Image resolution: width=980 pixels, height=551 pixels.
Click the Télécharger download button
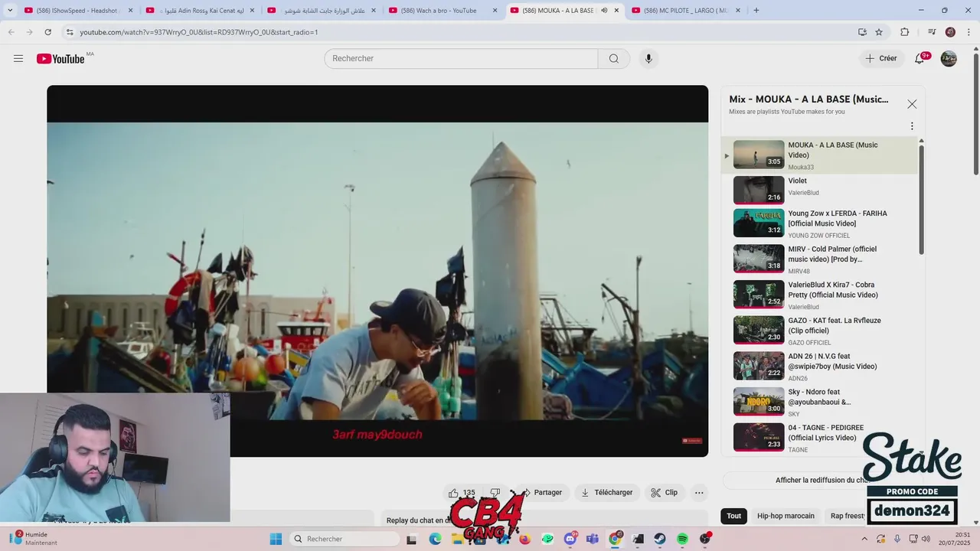606,493
